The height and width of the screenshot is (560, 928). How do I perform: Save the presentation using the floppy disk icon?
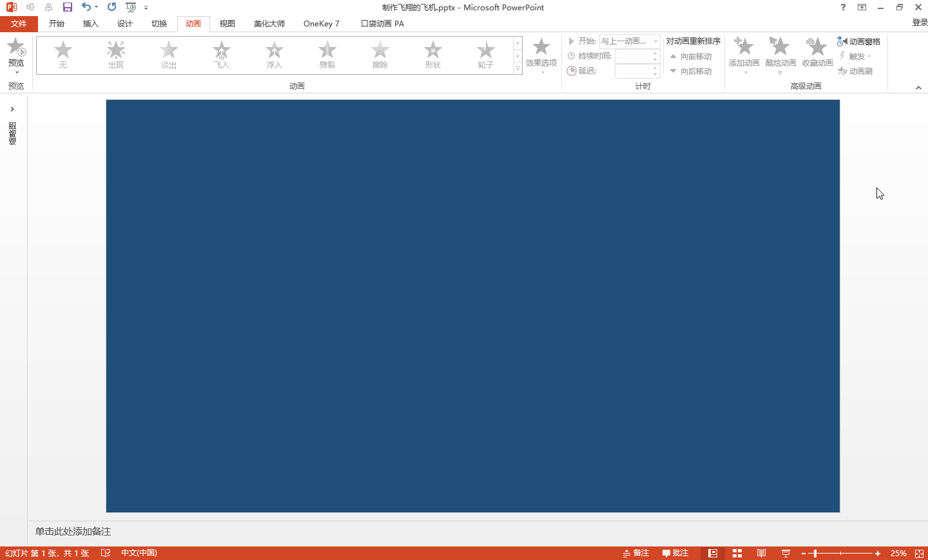point(67,7)
